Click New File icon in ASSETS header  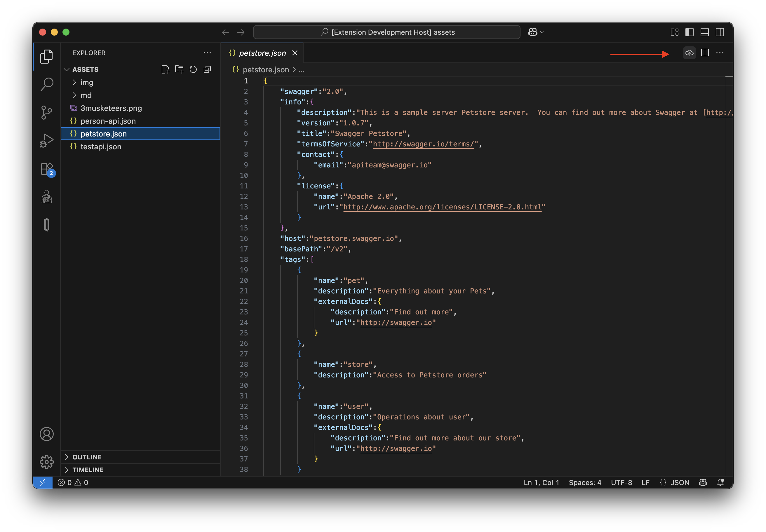[165, 69]
